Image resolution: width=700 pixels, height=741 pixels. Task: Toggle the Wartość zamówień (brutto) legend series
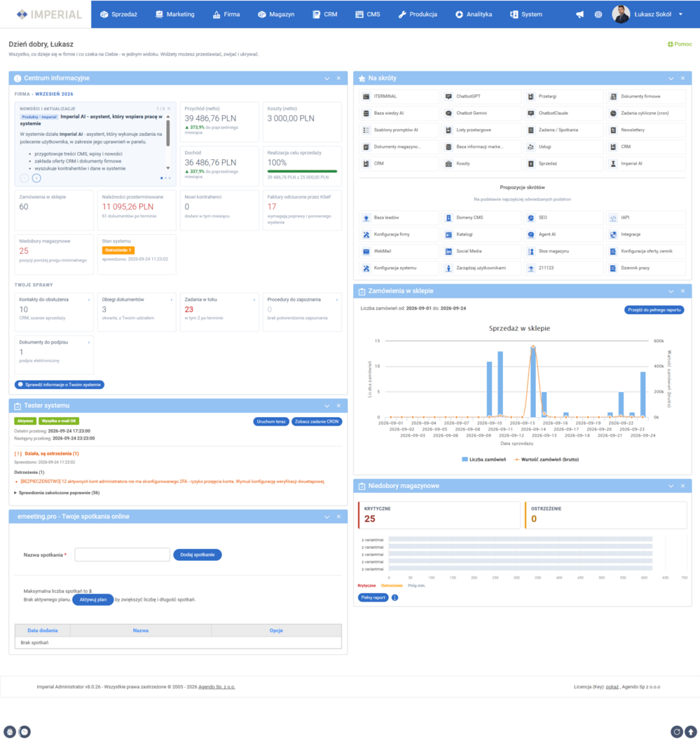(546, 459)
